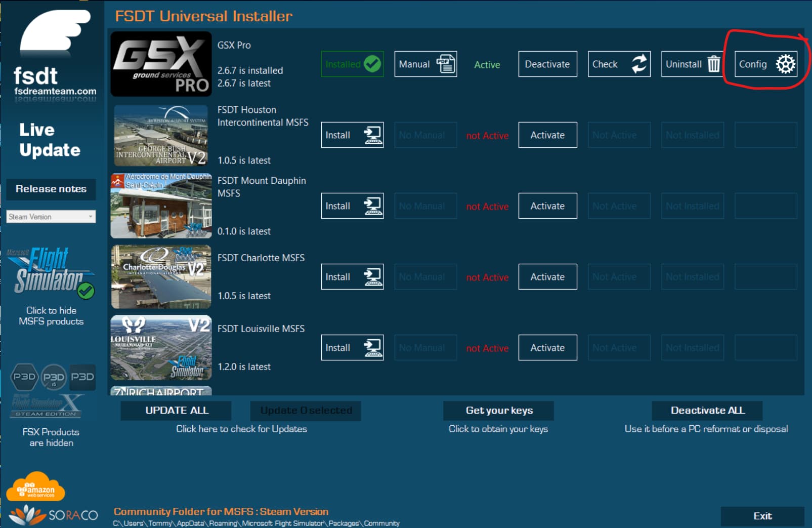Activate FSDT Charlotte MSFS

547,277
